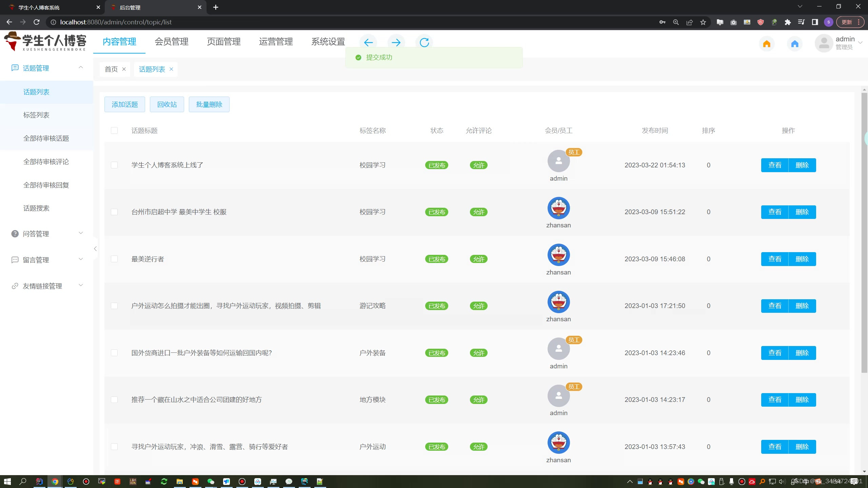The image size is (868, 488).
Task: Bookmark page with Chrome star icon
Action: click(x=703, y=22)
